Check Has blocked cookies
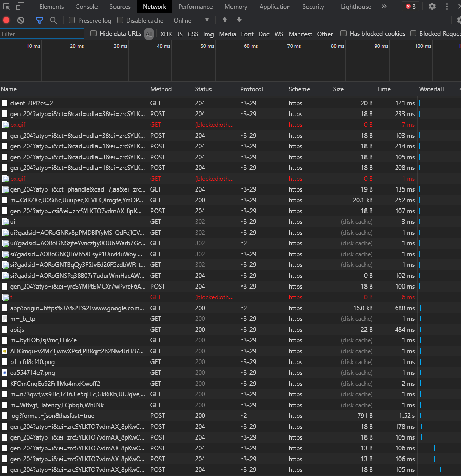This screenshot has width=461, height=476. point(343,33)
